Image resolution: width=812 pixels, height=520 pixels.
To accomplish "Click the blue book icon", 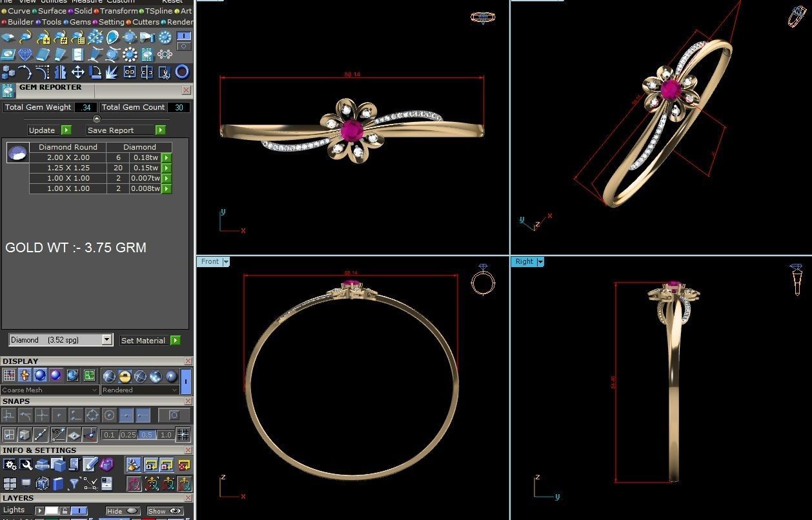I will click(58, 483).
